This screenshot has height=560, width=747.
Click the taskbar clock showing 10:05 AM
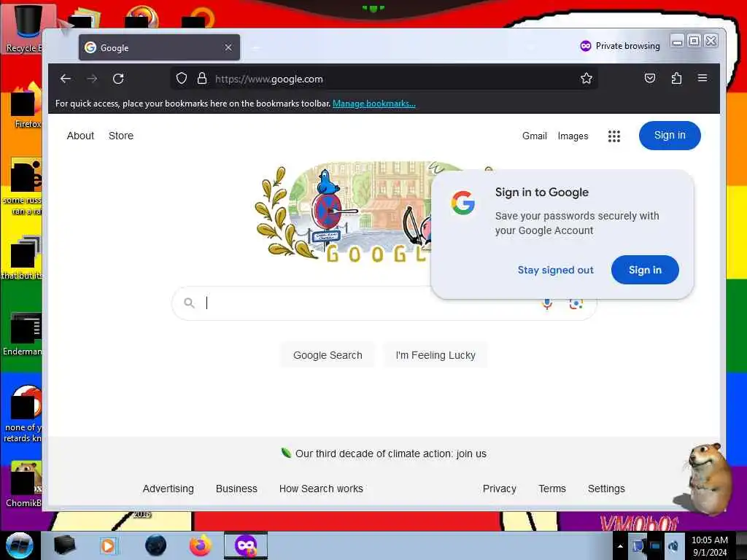[709, 545]
